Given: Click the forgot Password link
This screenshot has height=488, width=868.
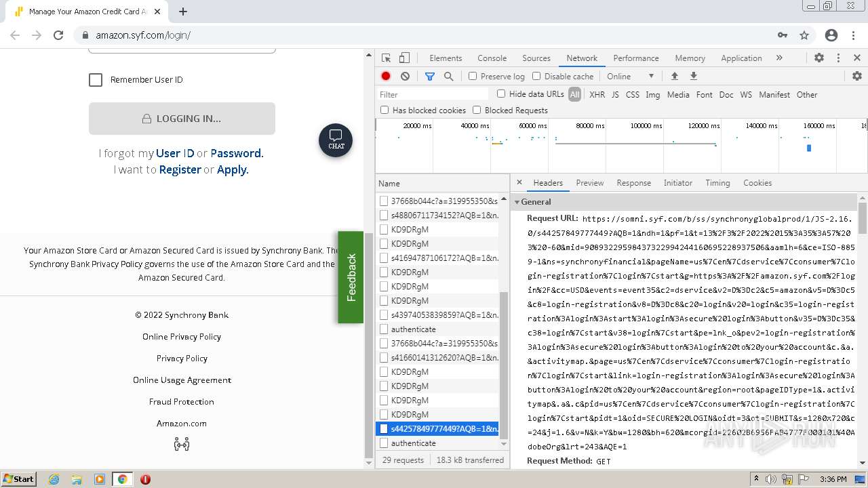Looking at the screenshot, I should (x=237, y=153).
